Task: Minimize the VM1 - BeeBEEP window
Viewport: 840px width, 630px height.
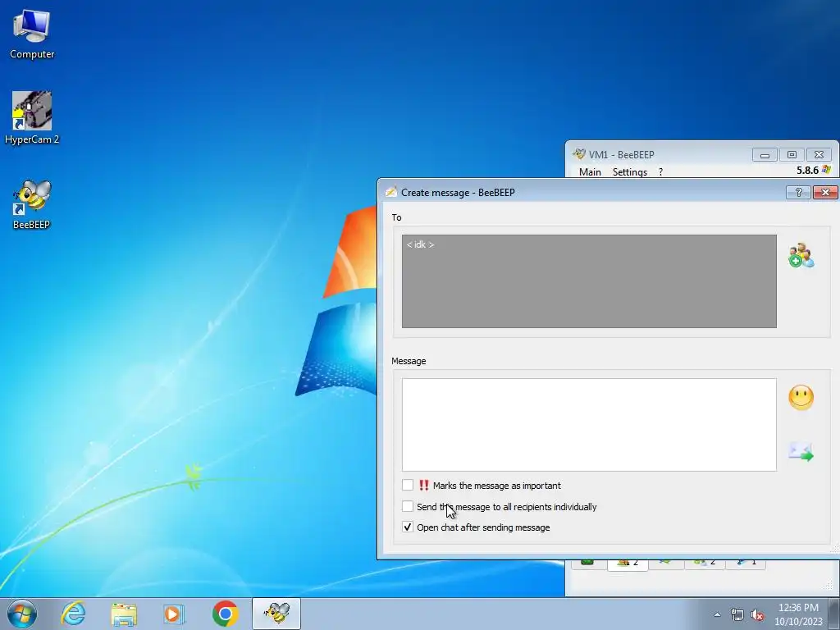Action: coord(765,155)
